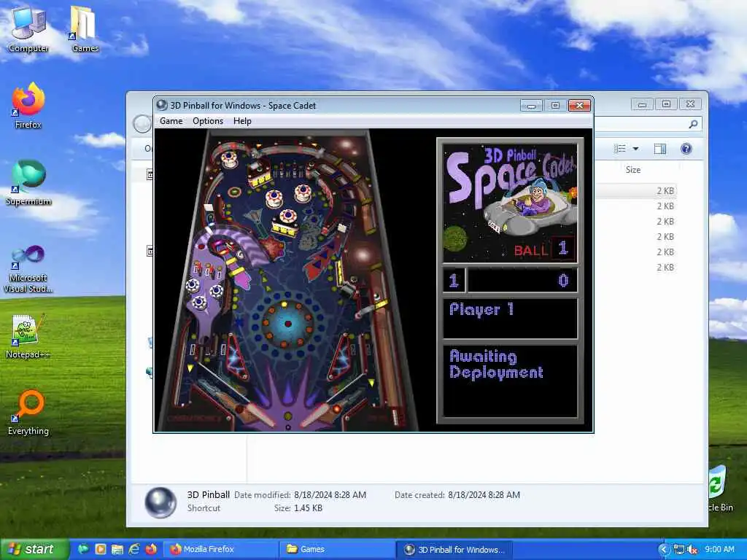Click the Space Cadet logo artwork
This screenshot has width=747, height=560.
click(x=510, y=204)
